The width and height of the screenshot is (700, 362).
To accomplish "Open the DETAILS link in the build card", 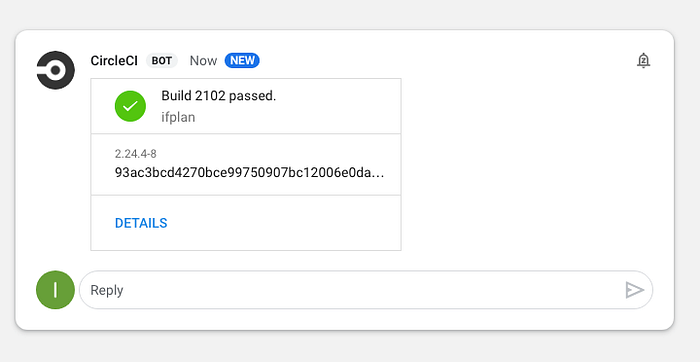I will pos(141,223).
